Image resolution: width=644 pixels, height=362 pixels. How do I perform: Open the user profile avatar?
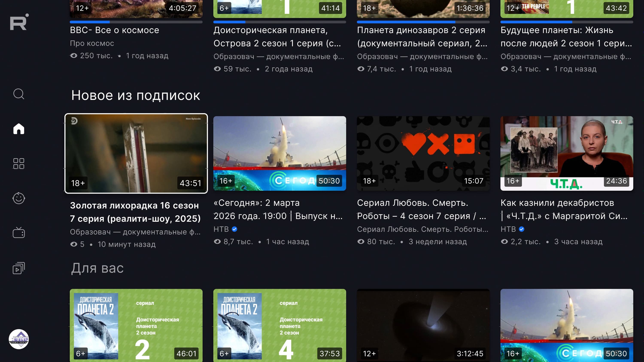(19, 339)
